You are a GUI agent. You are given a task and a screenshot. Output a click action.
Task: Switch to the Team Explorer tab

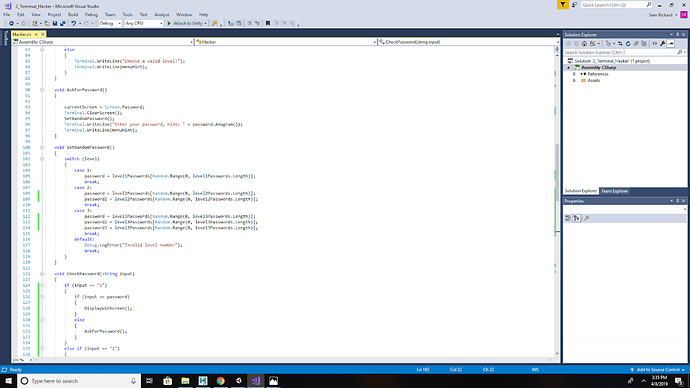[x=614, y=191]
